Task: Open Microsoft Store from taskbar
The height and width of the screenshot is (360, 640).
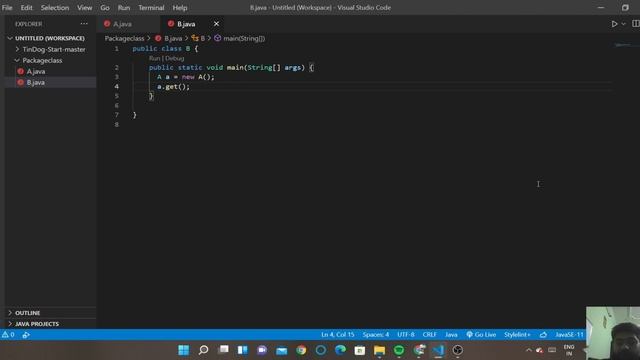Action: coord(360,350)
